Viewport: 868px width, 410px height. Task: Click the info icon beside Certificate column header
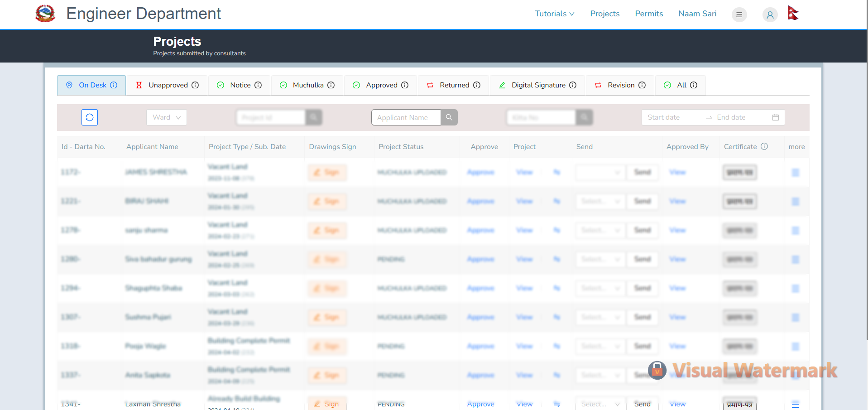click(x=764, y=146)
